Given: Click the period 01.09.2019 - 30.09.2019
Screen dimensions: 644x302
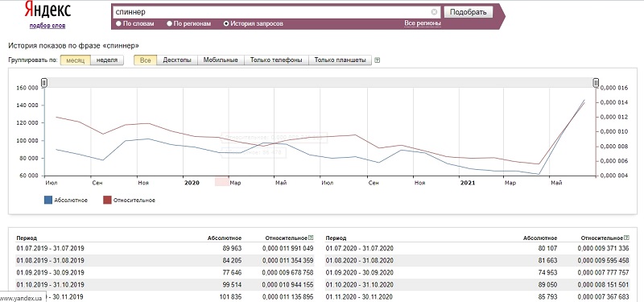Looking at the screenshot, I should (x=51, y=272).
